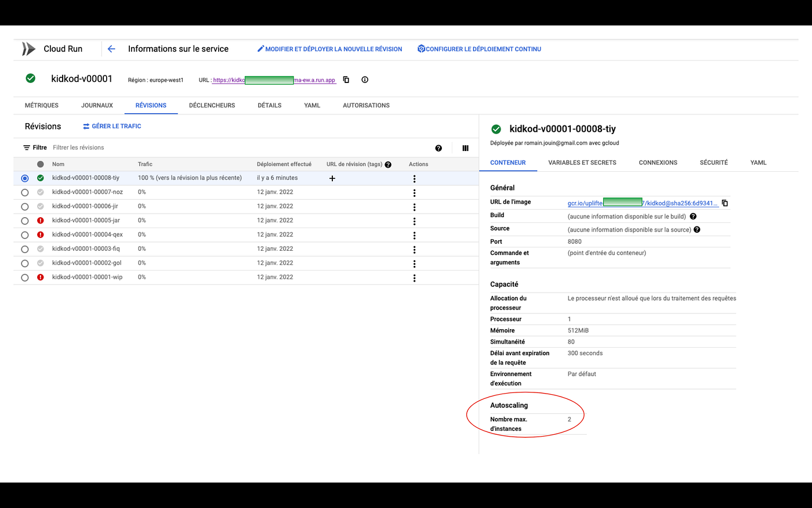
Task: Switch to the SÉCURITÉ tab
Action: (713, 163)
